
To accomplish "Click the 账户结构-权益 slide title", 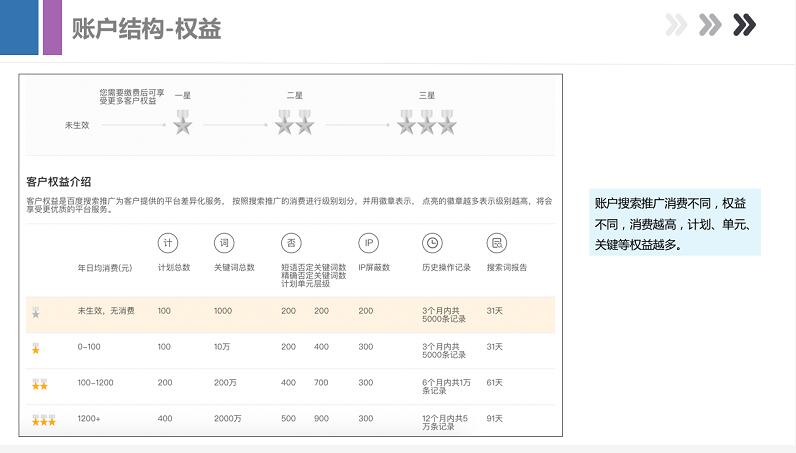I will tap(146, 29).
